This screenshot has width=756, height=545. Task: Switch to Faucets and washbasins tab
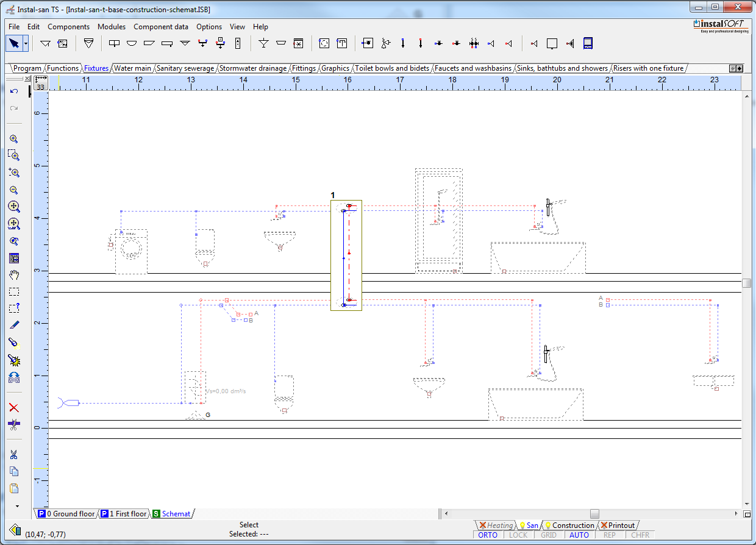473,68
